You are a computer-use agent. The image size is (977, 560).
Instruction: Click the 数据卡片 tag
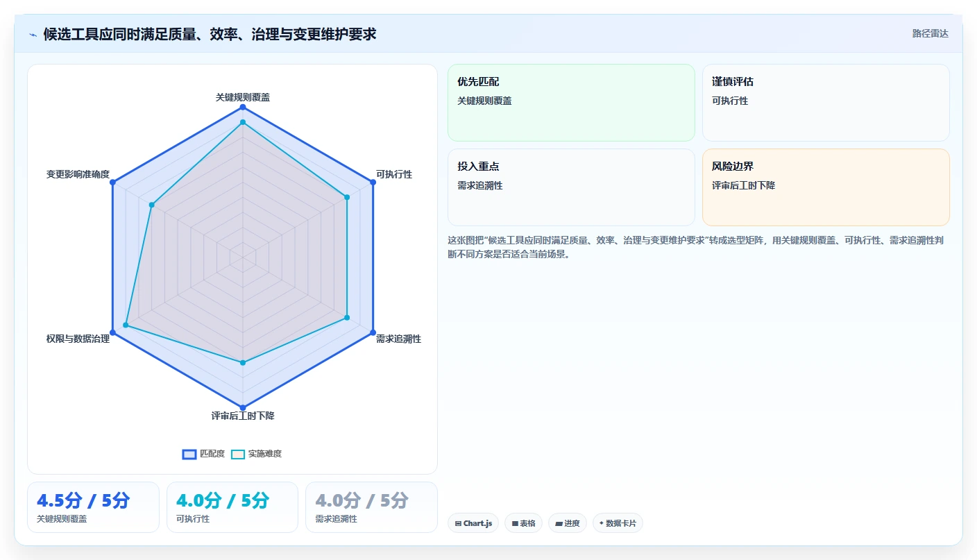618,523
